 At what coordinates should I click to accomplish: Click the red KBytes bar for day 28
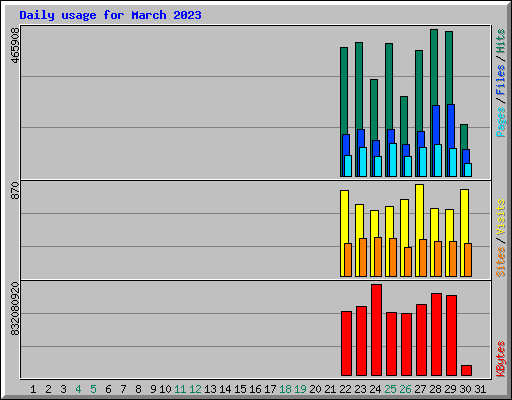click(x=437, y=335)
